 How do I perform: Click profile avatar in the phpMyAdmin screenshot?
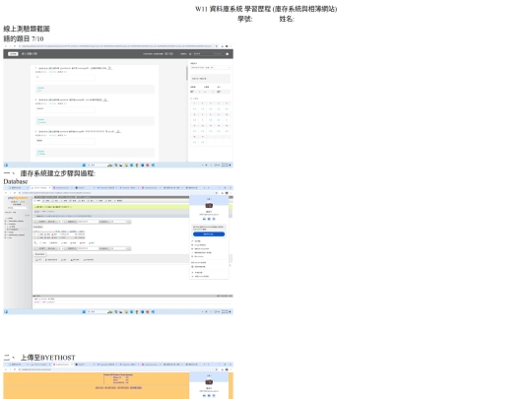click(209, 205)
